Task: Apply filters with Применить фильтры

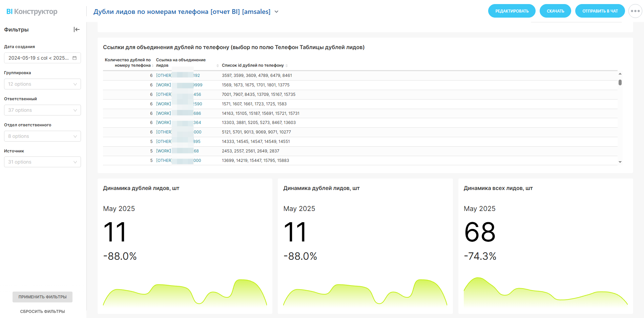Action: (x=42, y=297)
